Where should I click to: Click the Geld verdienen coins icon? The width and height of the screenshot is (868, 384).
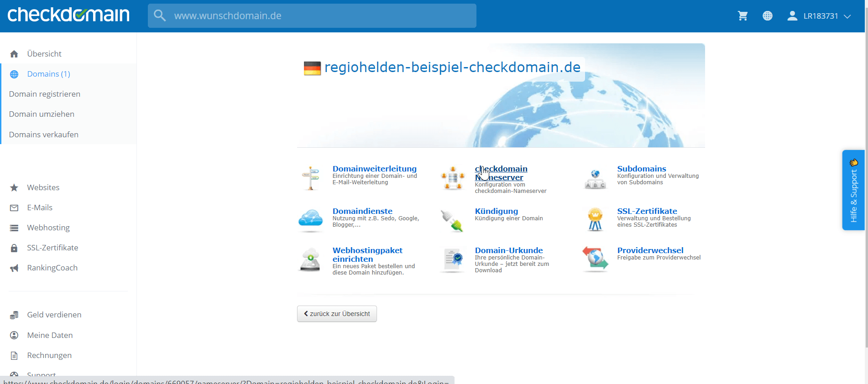(x=14, y=315)
